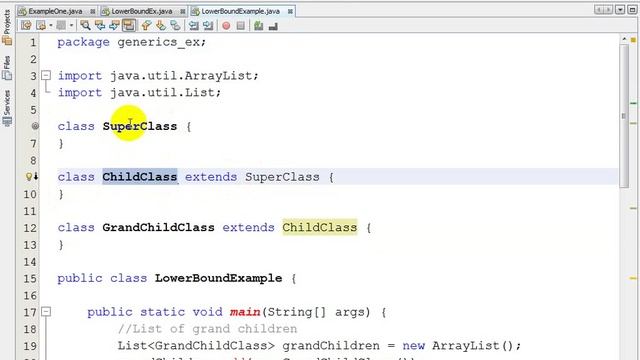Click the Find Selection magnifier icon
Screen dimensions: 640x360
pos(85,26)
